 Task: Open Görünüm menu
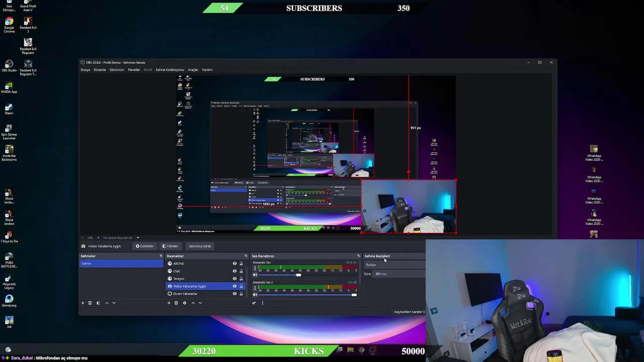coord(117,70)
